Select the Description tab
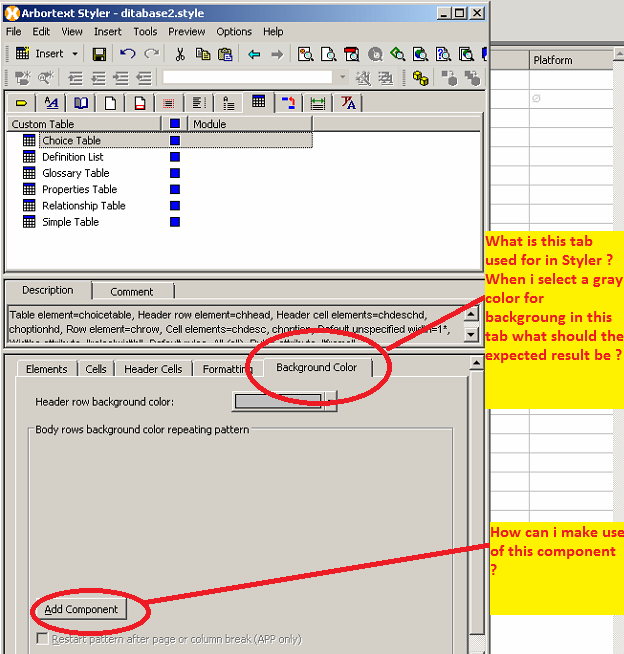Viewport: 624px width, 654px height. coord(48,290)
